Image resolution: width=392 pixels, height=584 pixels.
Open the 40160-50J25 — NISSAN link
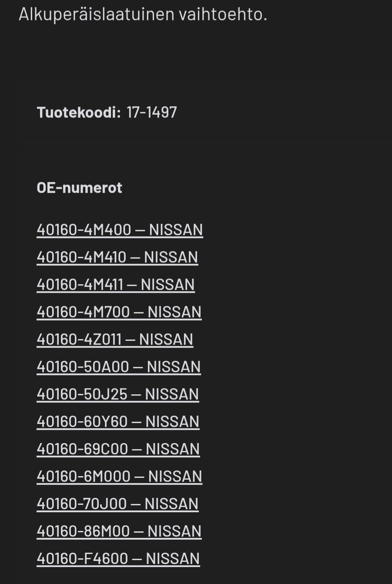(118, 394)
